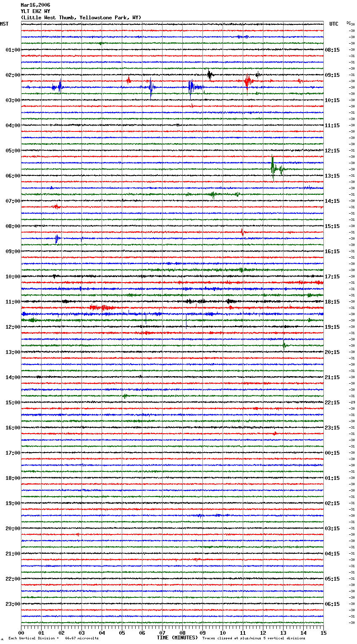Viewport: 357px width, 644px height.
Task: Select the 09:00 MST row label
Action: (x=13, y=251)
